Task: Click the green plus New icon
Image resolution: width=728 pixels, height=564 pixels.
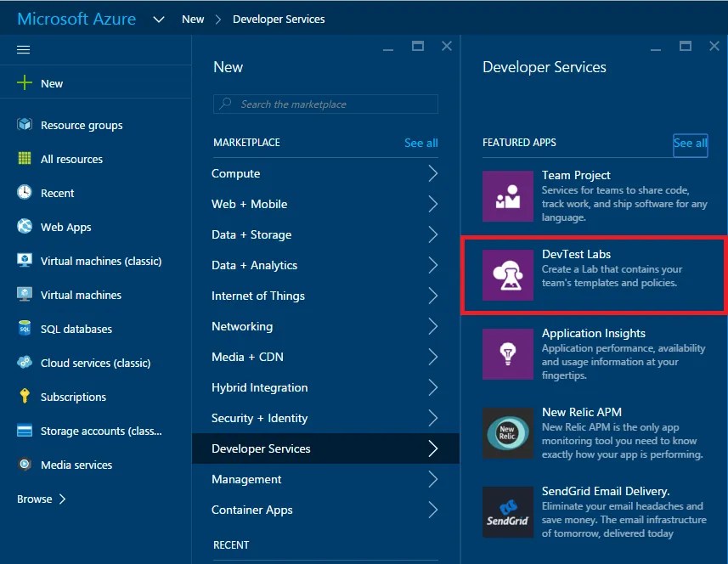Action: [25, 83]
